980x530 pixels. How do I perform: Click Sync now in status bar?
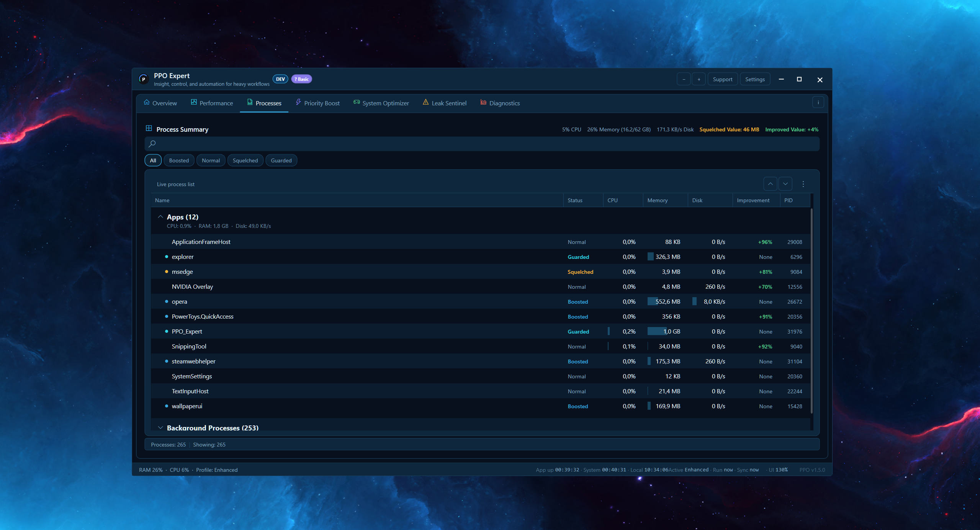pyautogui.click(x=748, y=470)
